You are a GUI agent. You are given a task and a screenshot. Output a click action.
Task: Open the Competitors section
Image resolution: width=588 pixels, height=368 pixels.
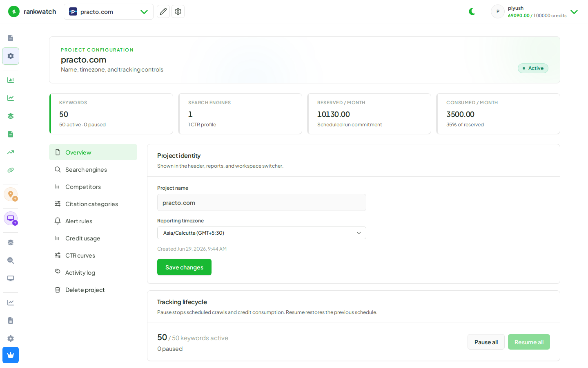point(93,186)
